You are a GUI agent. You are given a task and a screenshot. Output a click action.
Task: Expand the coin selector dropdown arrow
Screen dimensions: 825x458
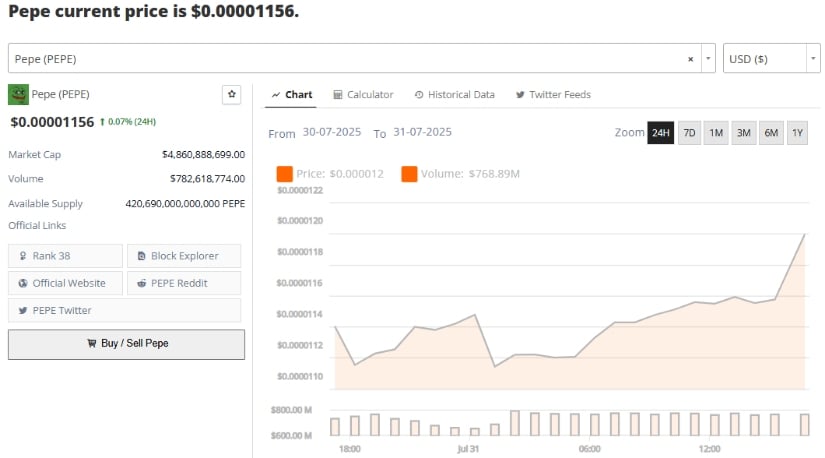[708, 58]
